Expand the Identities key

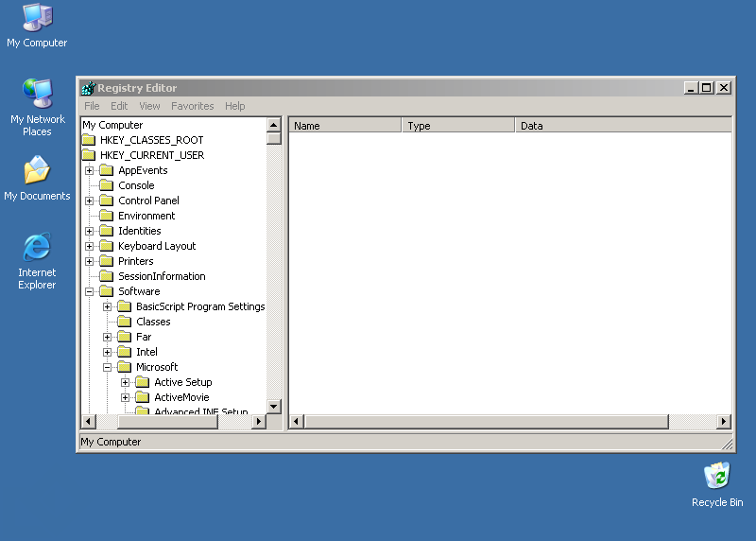pyautogui.click(x=89, y=231)
